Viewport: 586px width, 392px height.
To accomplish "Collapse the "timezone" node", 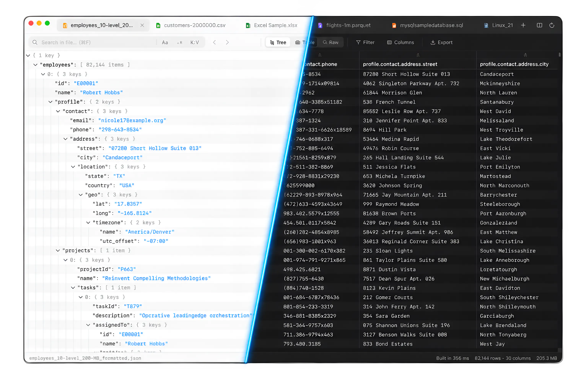I will pyautogui.click(x=88, y=223).
